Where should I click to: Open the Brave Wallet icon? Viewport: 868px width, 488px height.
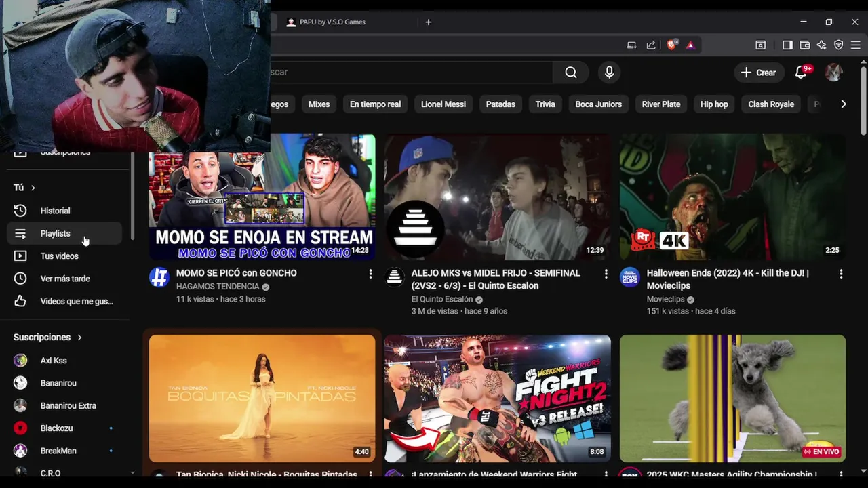click(x=805, y=45)
